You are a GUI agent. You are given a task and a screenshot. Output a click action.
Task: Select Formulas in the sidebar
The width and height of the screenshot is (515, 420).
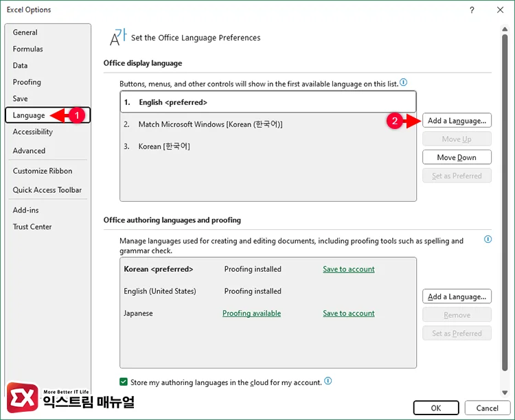point(28,49)
